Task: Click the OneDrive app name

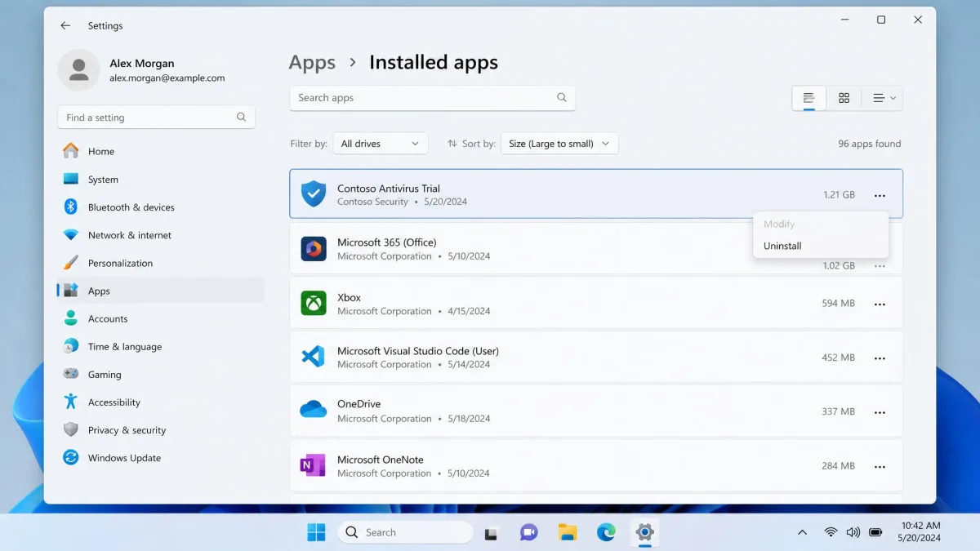Action: tap(359, 404)
